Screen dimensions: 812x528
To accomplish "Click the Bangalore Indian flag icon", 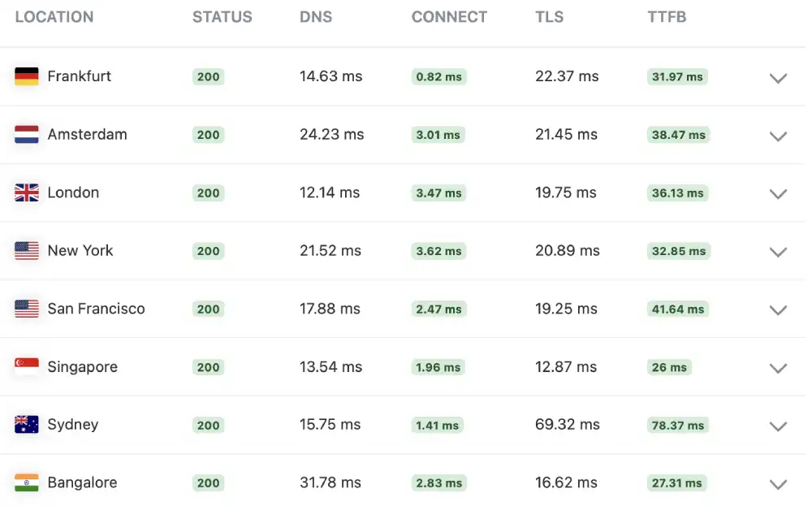I will coord(26,483).
